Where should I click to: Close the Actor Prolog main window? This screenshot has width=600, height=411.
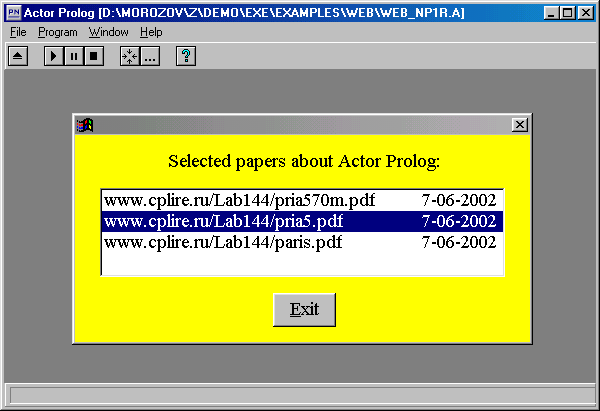click(x=585, y=13)
